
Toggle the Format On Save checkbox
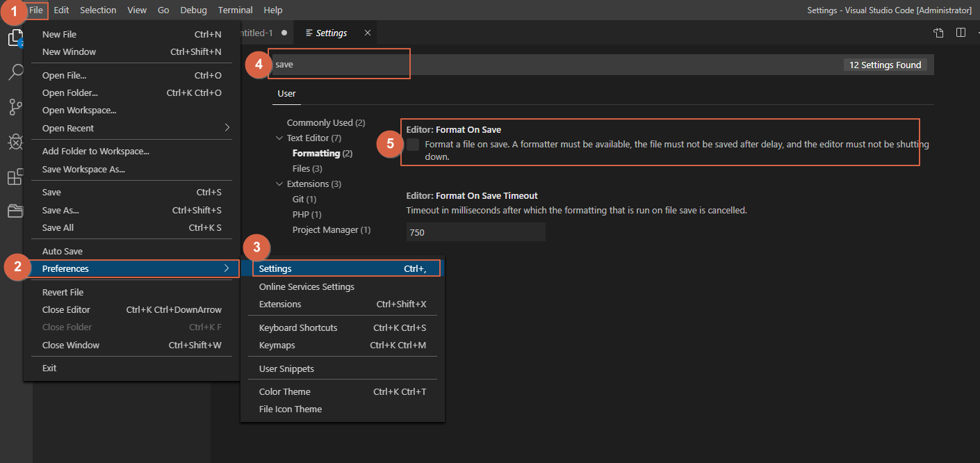[x=413, y=145]
